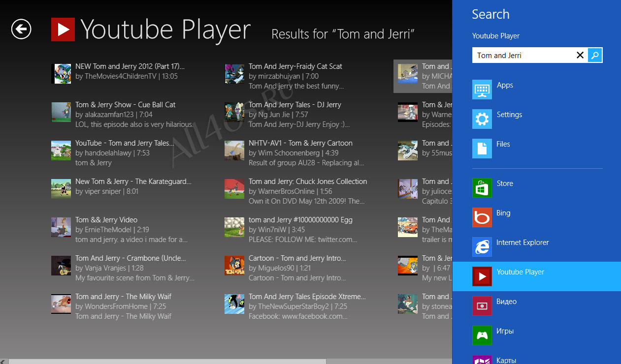The width and height of the screenshot is (621, 364).
Task: Open the Карты app icon
Action: pyautogui.click(x=482, y=360)
